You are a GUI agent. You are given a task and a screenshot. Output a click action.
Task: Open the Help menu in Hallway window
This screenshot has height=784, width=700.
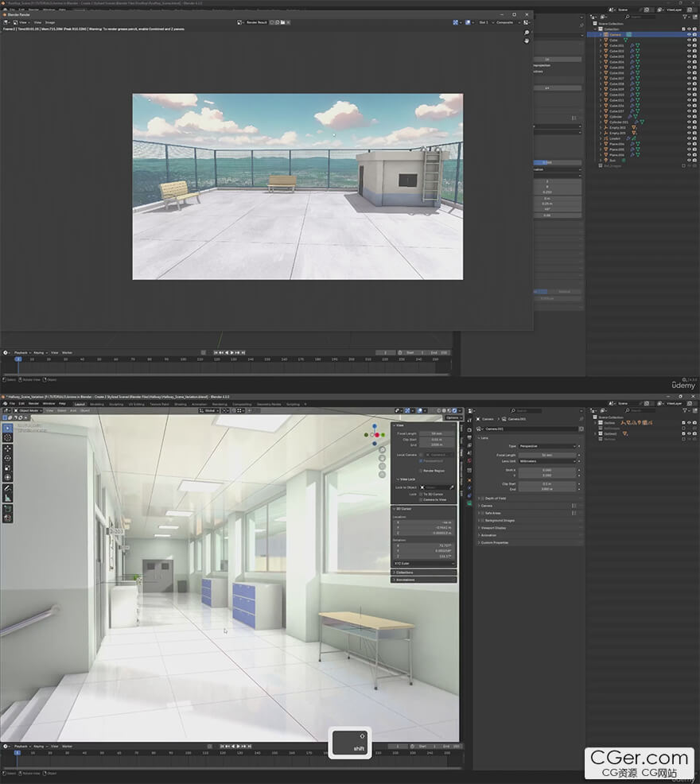click(x=62, y=403)
